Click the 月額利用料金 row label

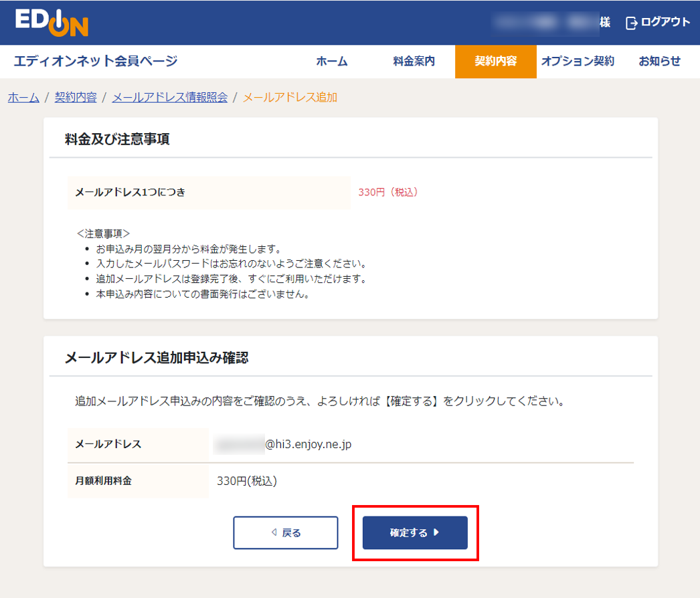104,481
